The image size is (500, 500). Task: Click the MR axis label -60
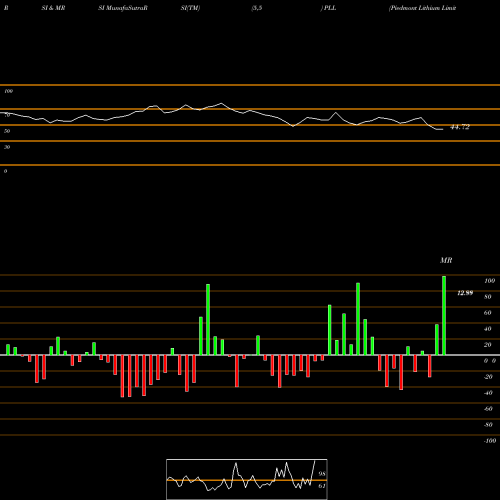[488, 409]
